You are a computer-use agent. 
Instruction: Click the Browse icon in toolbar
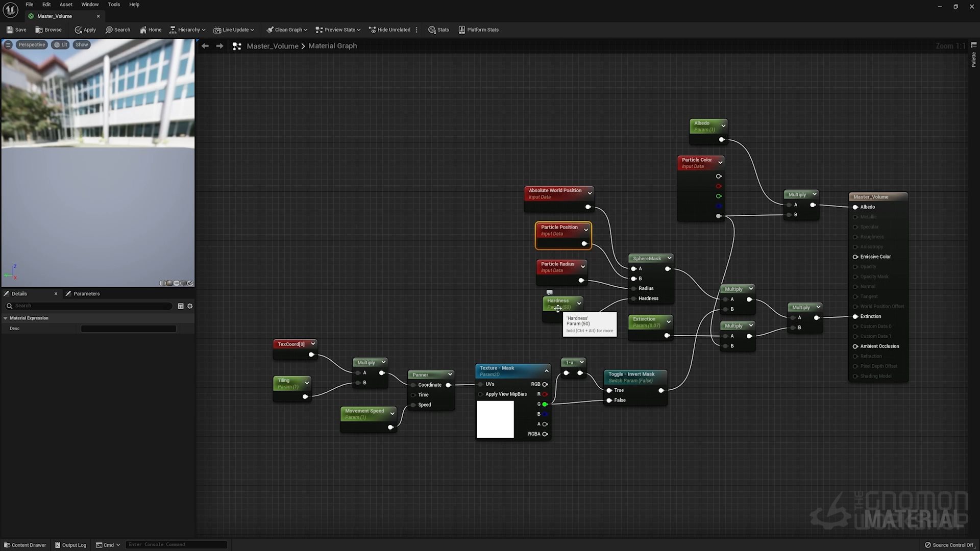click(x=39, y=30)
